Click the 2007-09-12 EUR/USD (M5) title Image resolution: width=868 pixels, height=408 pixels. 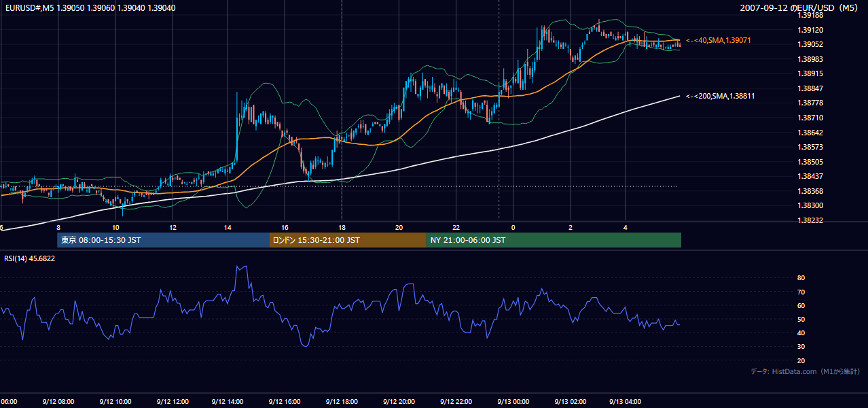pos(800,7)
